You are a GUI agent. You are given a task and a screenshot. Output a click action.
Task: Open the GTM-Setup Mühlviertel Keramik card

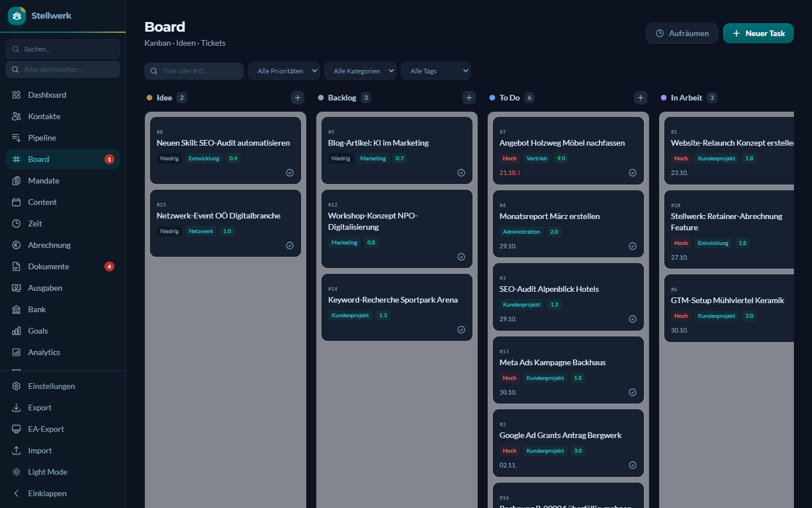(x=729, y=308)
